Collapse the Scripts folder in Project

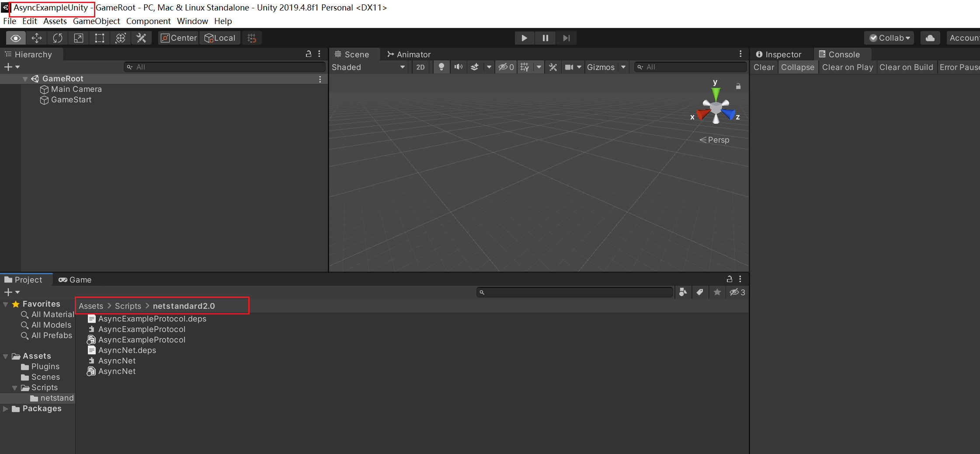point(15,388)
